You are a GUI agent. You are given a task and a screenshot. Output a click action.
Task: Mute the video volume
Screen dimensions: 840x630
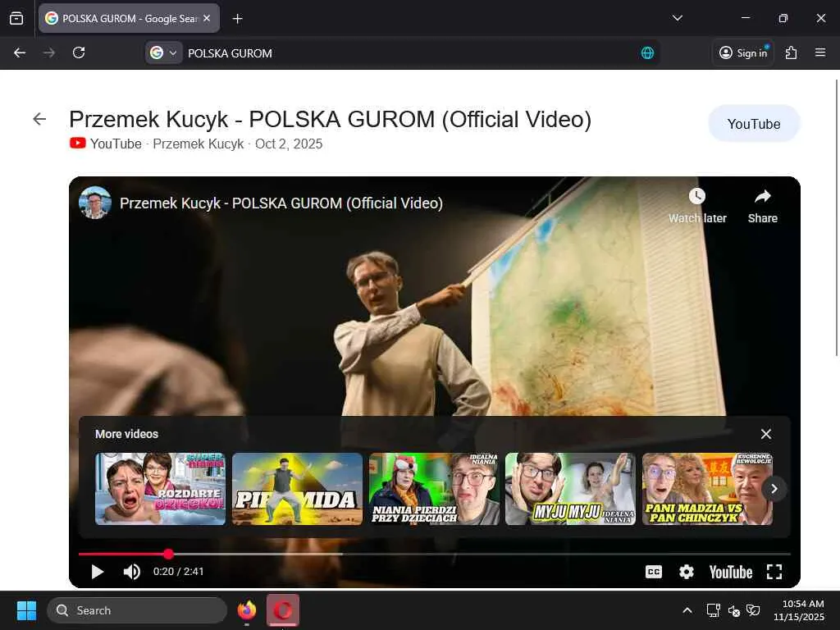coord(132,572)
